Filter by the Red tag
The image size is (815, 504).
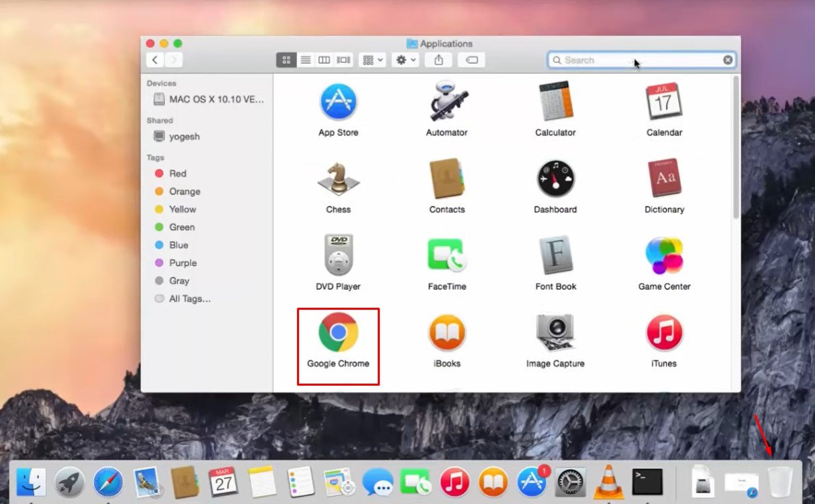coord(177,174)
